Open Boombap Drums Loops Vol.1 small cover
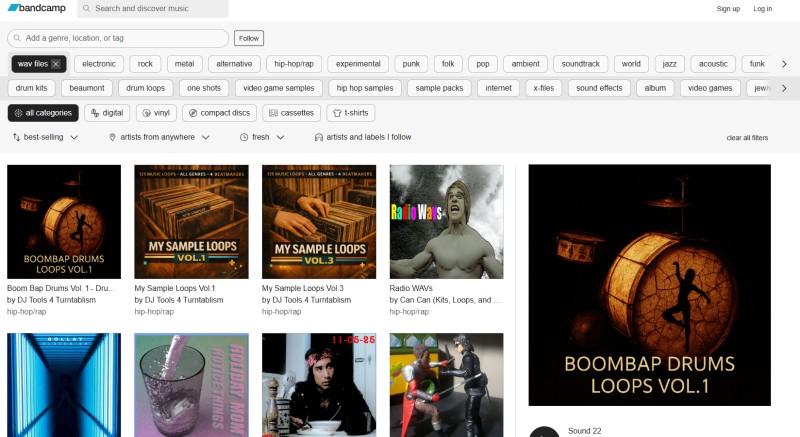 click(64, 222)
